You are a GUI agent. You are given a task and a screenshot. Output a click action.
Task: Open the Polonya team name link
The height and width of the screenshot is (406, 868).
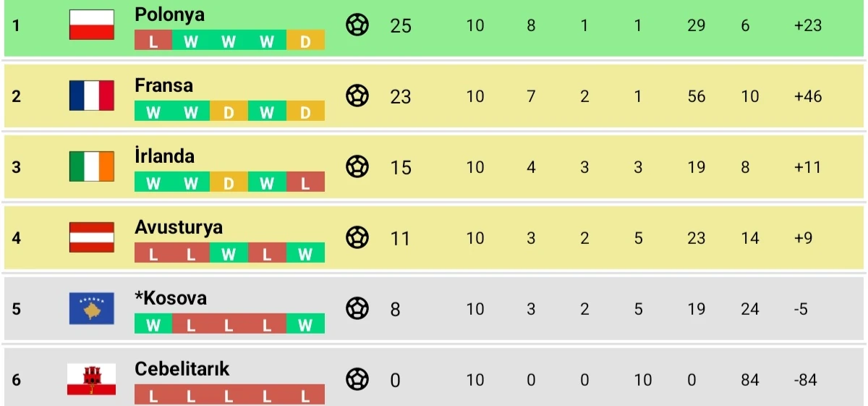point(169,14)
